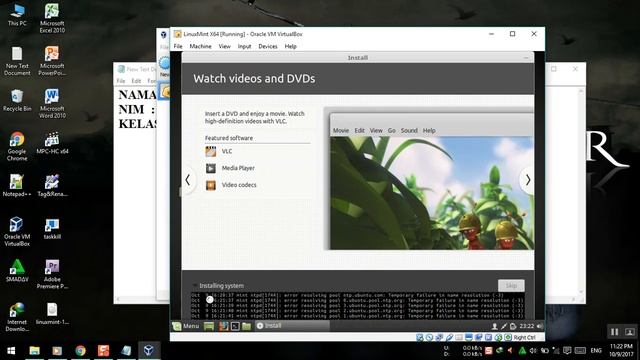Open Microsoft PowerPoint desktop shortcut
The image size is (640, 360).
click(x=52, y=61)
